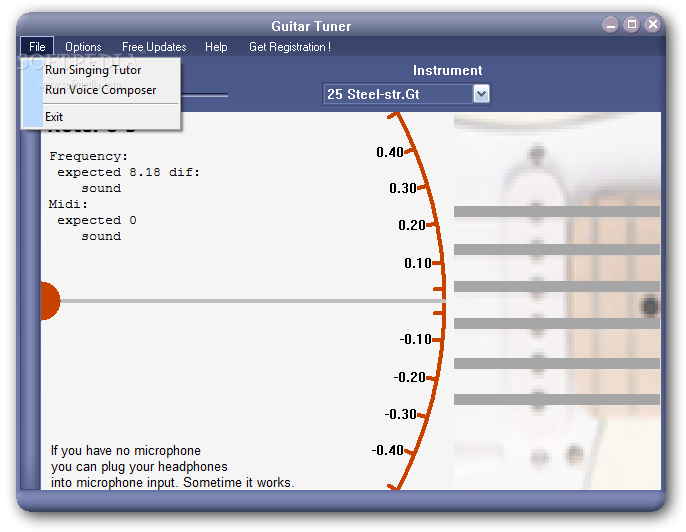686x532 pixels.
Task: Close the Guitar Tuner window
Action: (652, 24)
